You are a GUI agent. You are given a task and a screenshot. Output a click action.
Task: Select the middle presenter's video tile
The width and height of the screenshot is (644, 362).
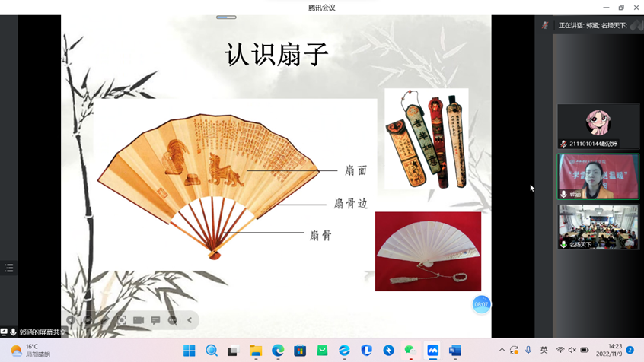598,176
